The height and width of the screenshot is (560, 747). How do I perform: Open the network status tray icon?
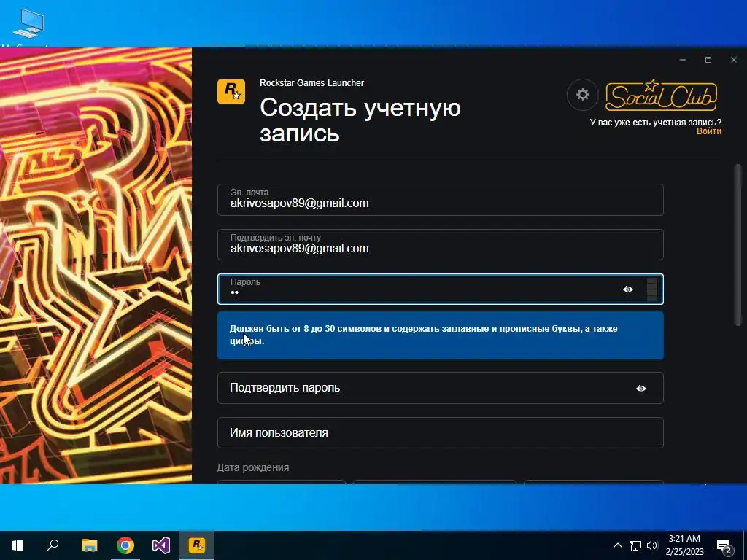(635, 545)
